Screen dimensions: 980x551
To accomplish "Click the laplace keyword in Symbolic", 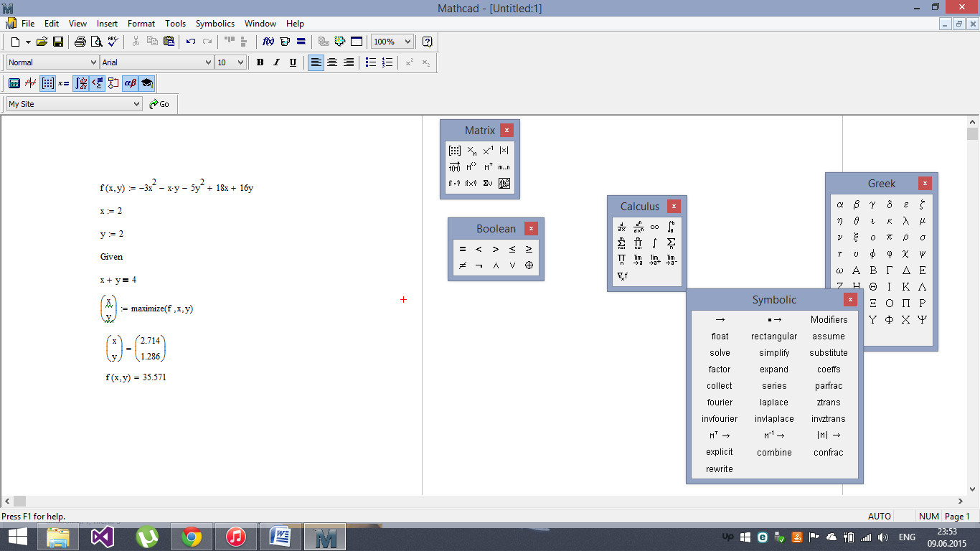I will [774, 402].
